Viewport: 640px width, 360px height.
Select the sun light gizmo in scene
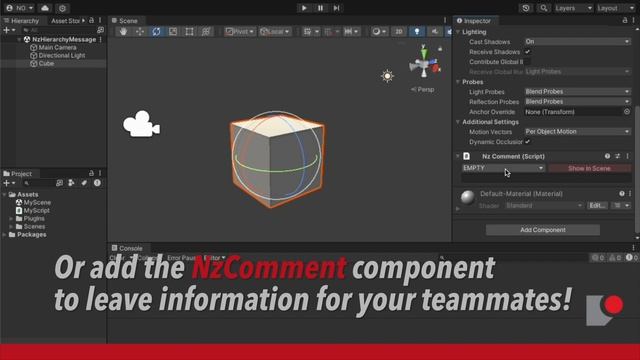click(x=387, y=76)
